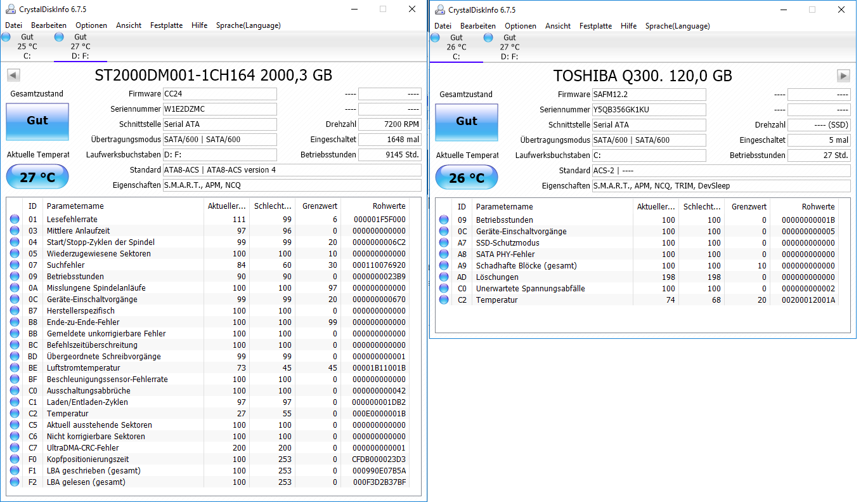The image size is (868, 502).
Task: Click status orb for LBA geschrieben (gesamt)
Action: (15, 471)
